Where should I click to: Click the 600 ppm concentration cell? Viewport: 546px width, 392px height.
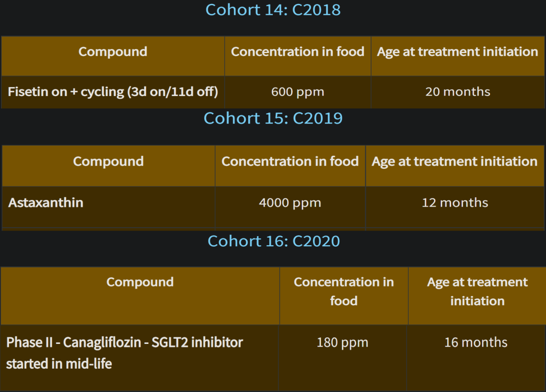coord(298,92)
